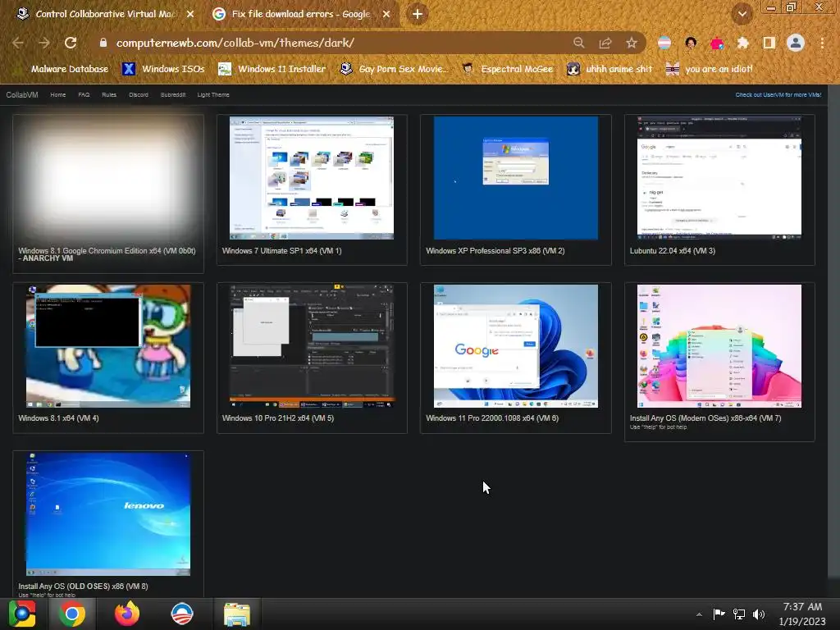Bookmark this page with the star icon
Screen dimensions: 840x630
click(x=632, y=43)
